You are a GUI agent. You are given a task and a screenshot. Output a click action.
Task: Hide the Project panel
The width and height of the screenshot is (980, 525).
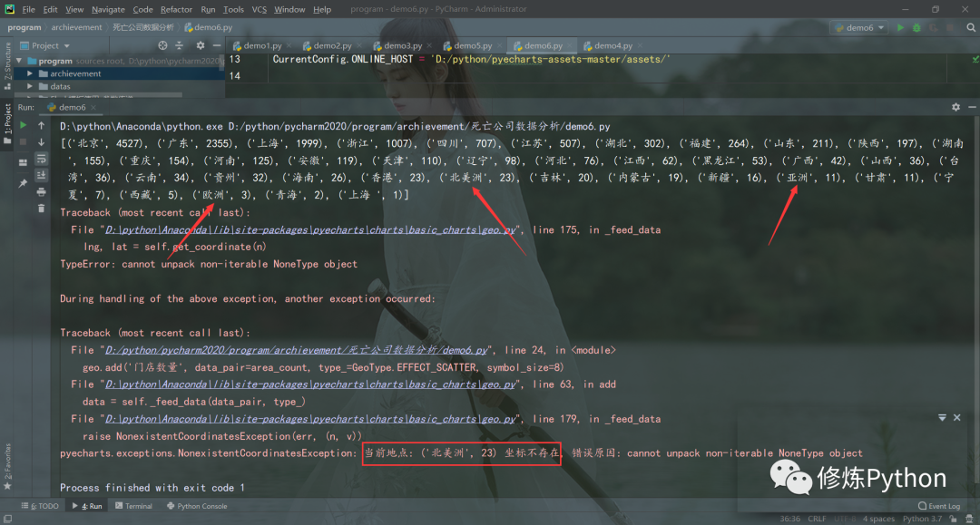pyautogui.click(x=216, y=45)
